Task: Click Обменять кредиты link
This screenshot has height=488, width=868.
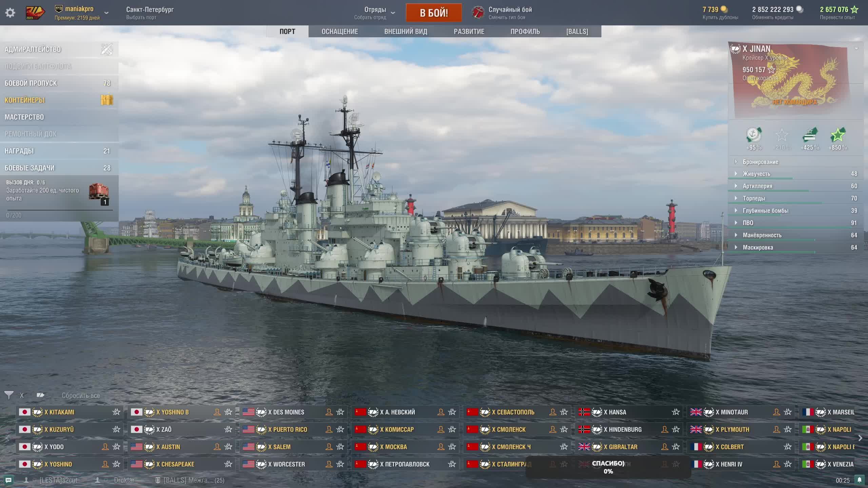Action: [x=773, y=17]
